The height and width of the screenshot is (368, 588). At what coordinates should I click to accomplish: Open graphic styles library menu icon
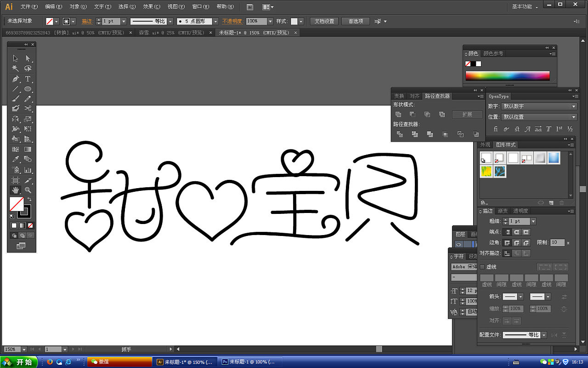484,203
